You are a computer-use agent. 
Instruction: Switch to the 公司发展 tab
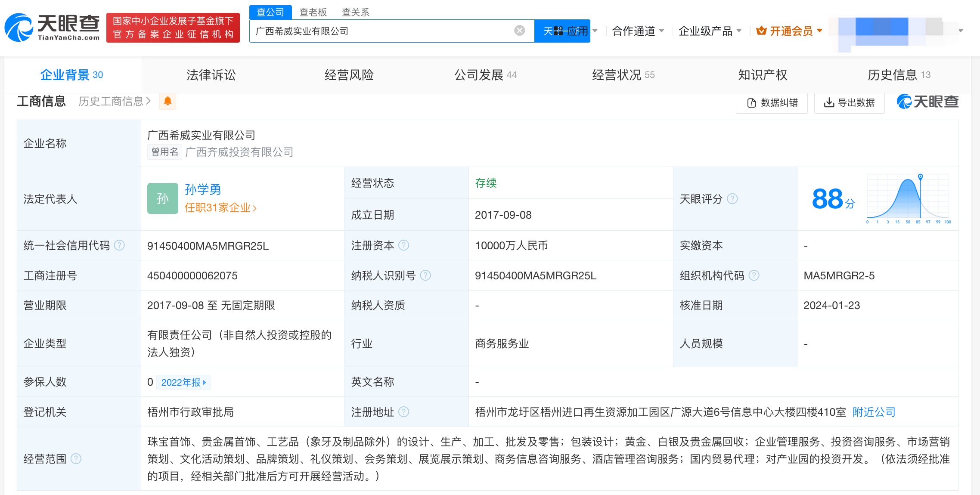(485, 75)
